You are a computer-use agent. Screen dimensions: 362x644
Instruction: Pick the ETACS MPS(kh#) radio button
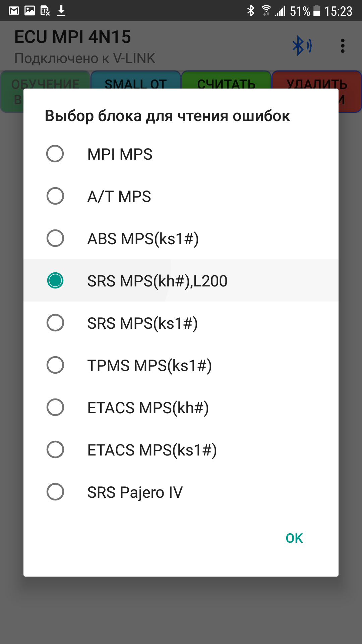tap(55, 408)
